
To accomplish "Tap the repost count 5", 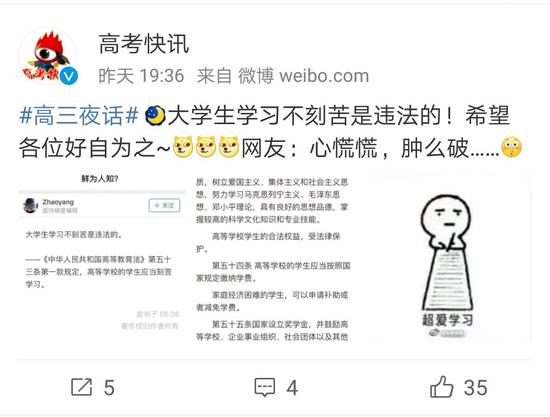I will pyautogui.click(x=109, y=388).
